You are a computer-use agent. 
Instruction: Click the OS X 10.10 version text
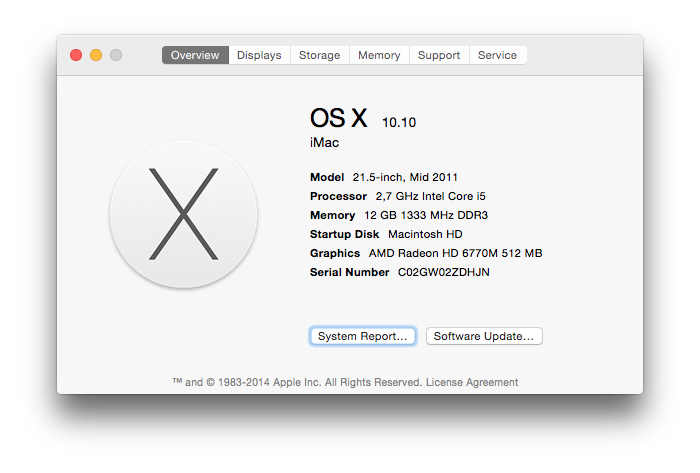tap(363, 118)
